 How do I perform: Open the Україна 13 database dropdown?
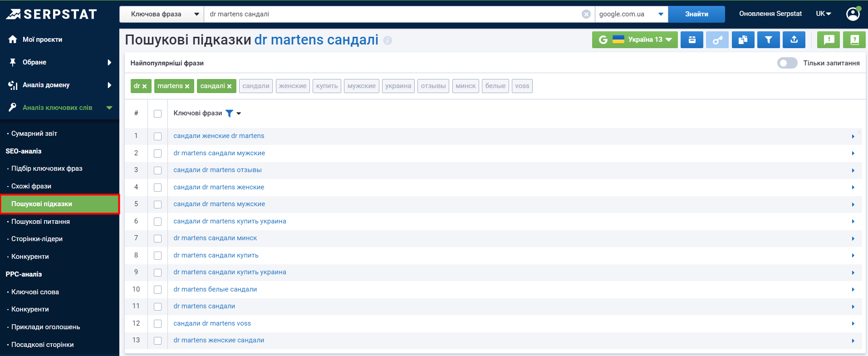point(634,40)
